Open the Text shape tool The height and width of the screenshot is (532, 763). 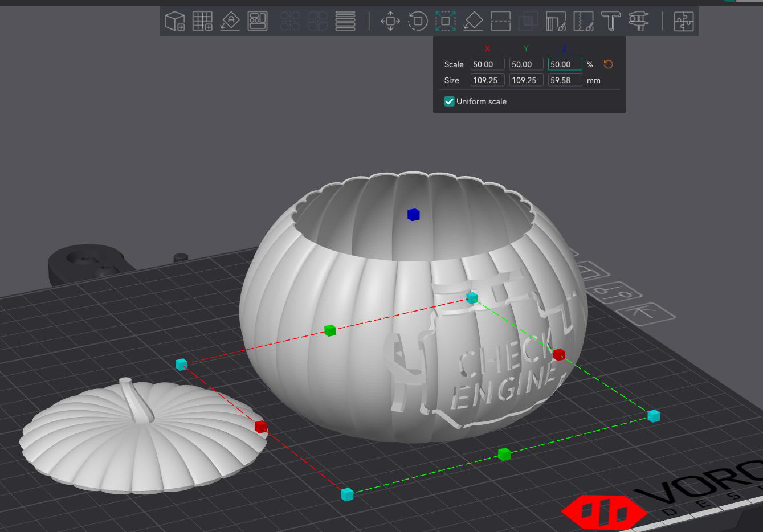point(611,22)
